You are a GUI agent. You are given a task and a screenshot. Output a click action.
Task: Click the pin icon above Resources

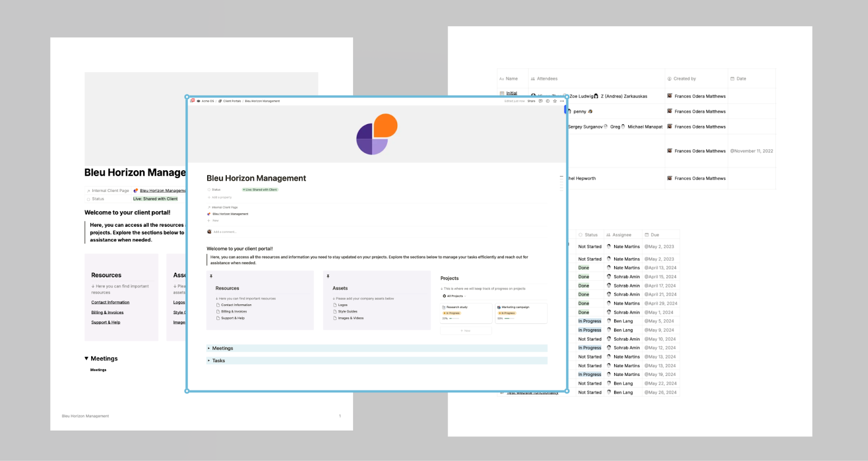(x=211, y=276)
